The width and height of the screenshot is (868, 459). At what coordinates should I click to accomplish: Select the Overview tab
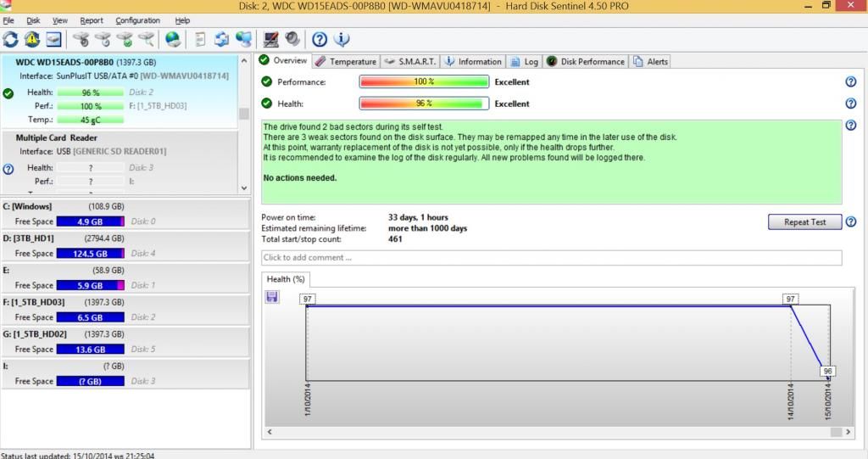click(283, 60)
